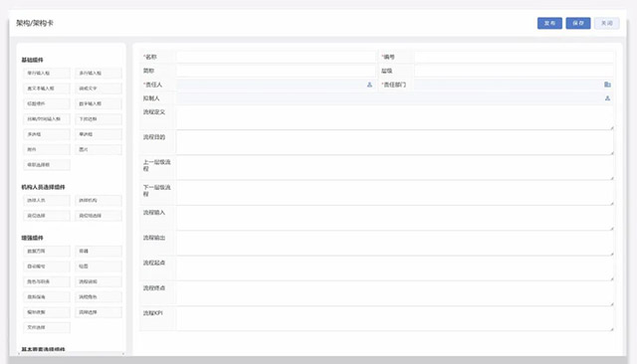The width and height of the screenshot is (637, 364).
Task: Select the 单行输入框 component
Action: 47,73
